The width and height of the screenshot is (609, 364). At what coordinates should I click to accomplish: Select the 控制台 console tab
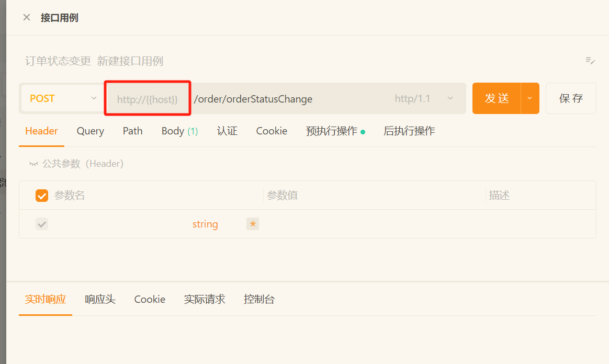(259, 299)
